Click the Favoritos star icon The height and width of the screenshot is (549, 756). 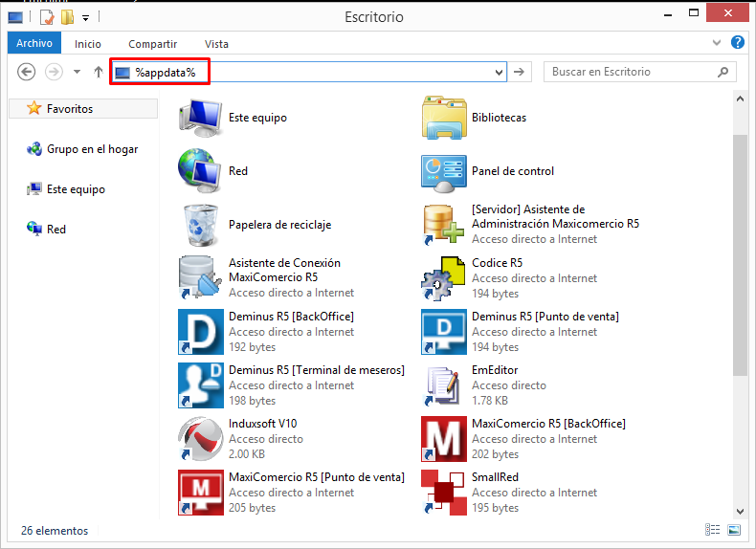33,108
